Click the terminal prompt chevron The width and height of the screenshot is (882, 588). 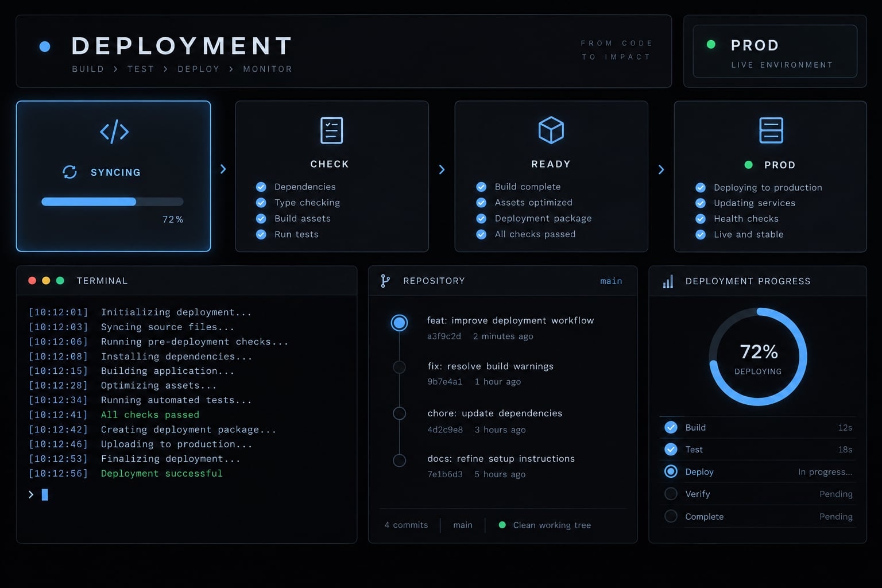coord(31,494)
